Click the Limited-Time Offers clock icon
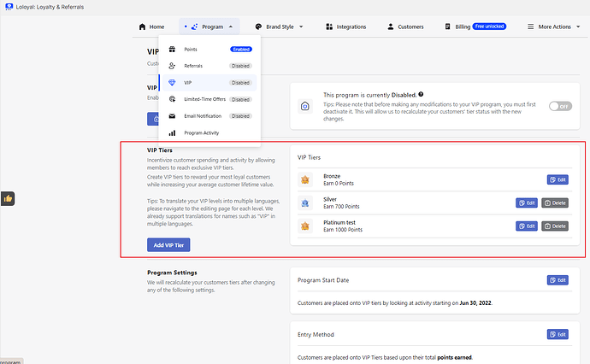This screenshot has width=590, height=364. [172, 99]
